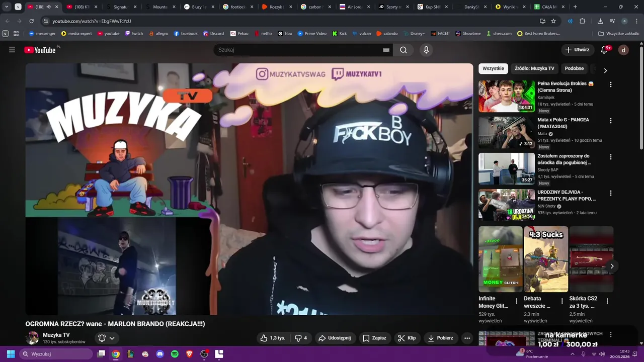The image size is (644, 362).
Task: Mute the playing YouTube tab
Action: [49, 7]
